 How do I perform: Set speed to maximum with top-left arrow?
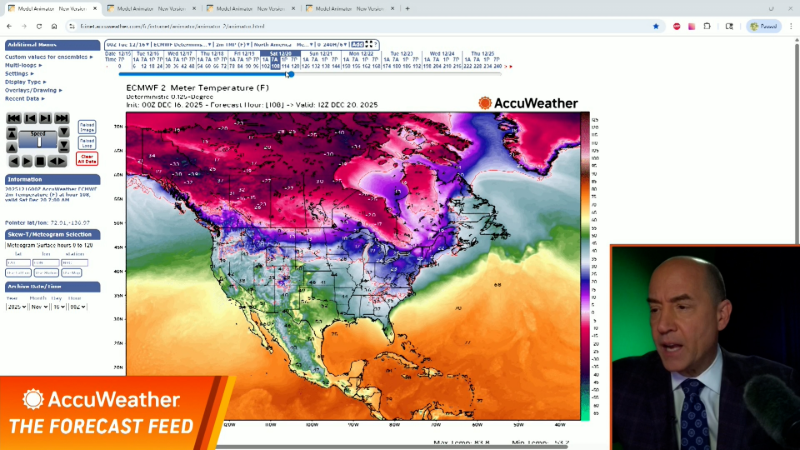click(12, 133)
